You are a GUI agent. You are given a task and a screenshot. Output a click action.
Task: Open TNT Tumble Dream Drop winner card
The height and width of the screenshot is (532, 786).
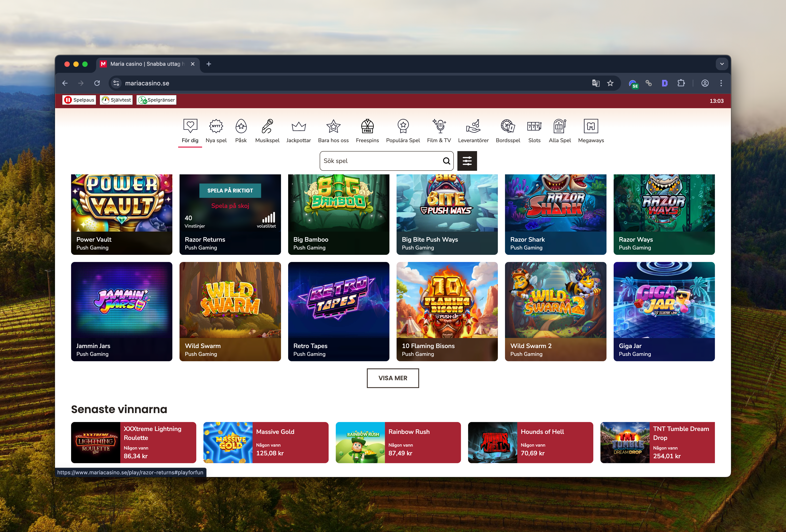pyautogui.click(x=657, y=442)
